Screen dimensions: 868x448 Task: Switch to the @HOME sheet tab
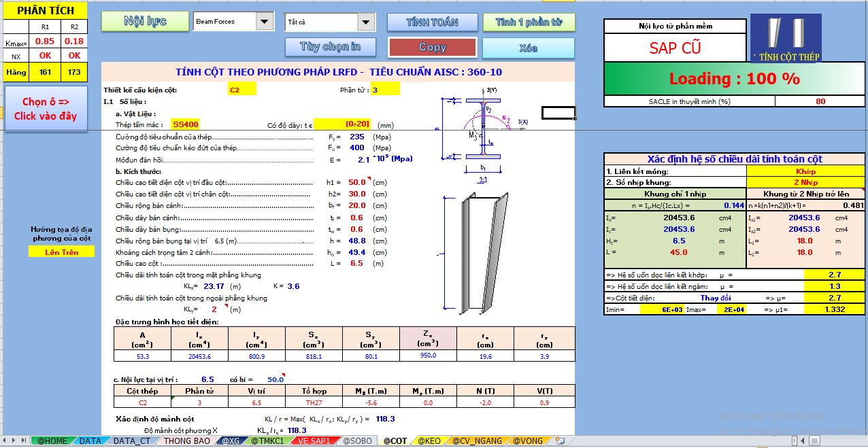pyautogui.click(x=52, y=441)
